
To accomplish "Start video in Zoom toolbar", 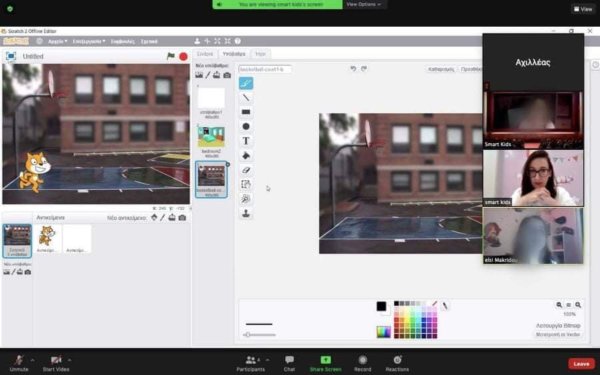I will pos(56,363).
